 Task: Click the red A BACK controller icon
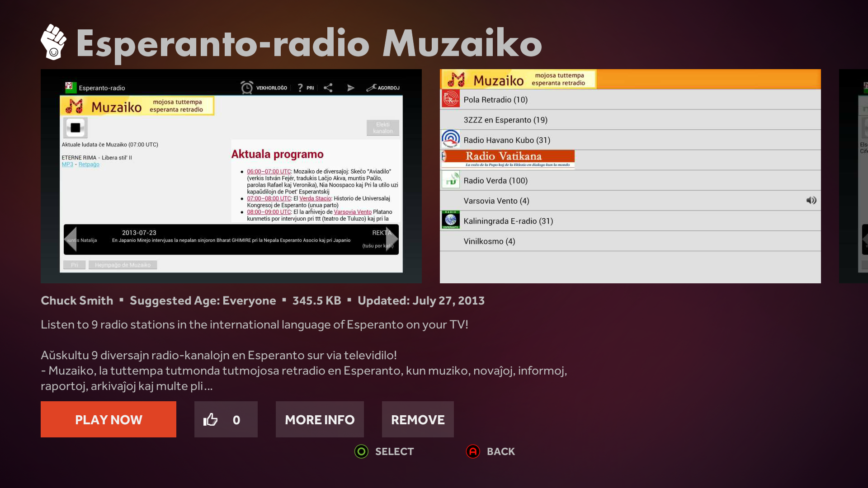(x=473, y=451)
